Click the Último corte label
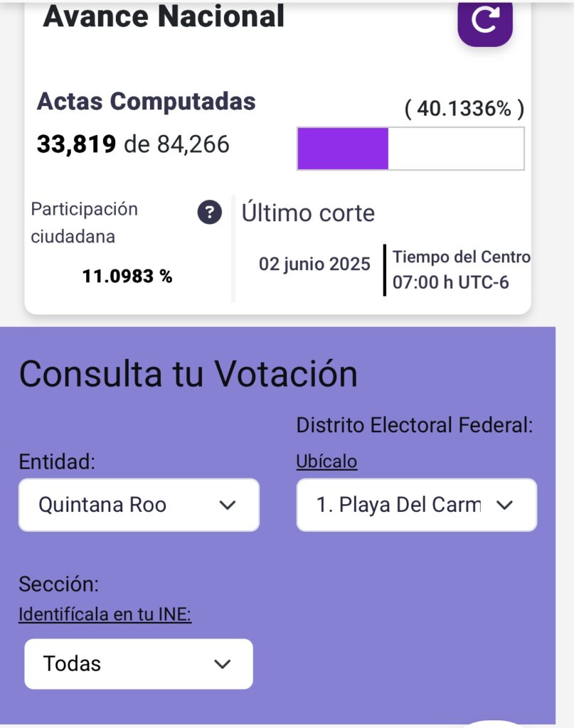 coord(308,213)
